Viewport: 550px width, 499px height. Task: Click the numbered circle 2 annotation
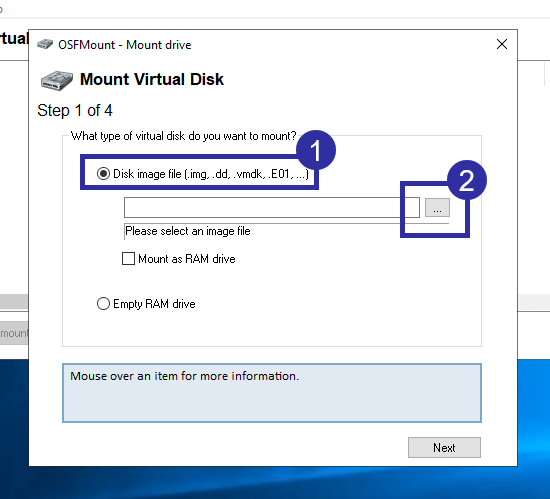(467, 180)
